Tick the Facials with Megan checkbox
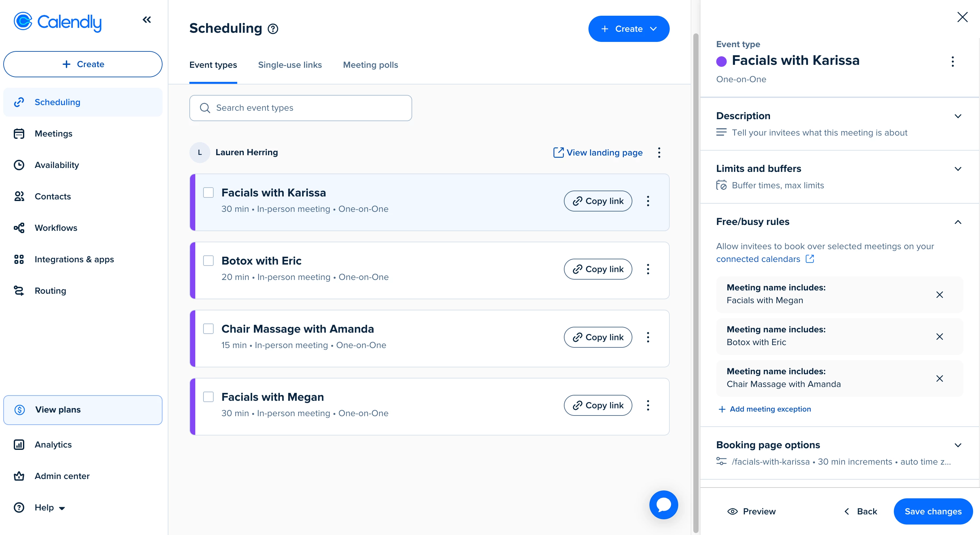980x535 pixels. coord(208,397)
